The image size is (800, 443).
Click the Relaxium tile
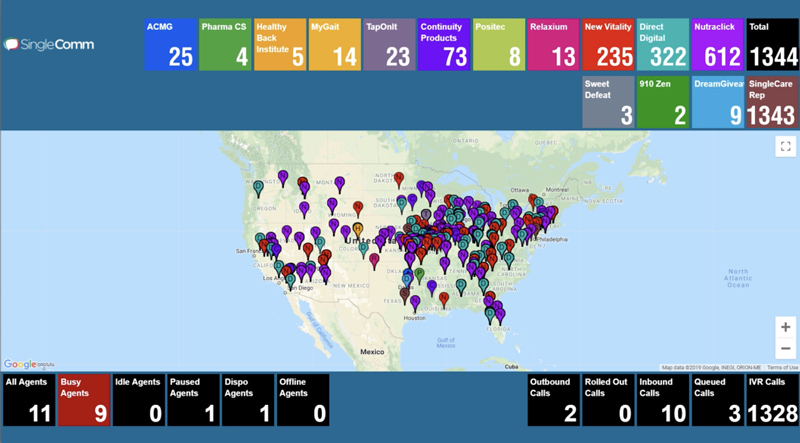pyautogui.click(x=554, y=45)
